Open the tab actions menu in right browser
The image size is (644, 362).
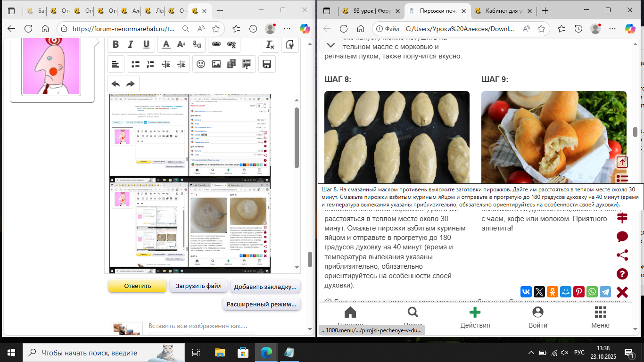tap(327, 10)
